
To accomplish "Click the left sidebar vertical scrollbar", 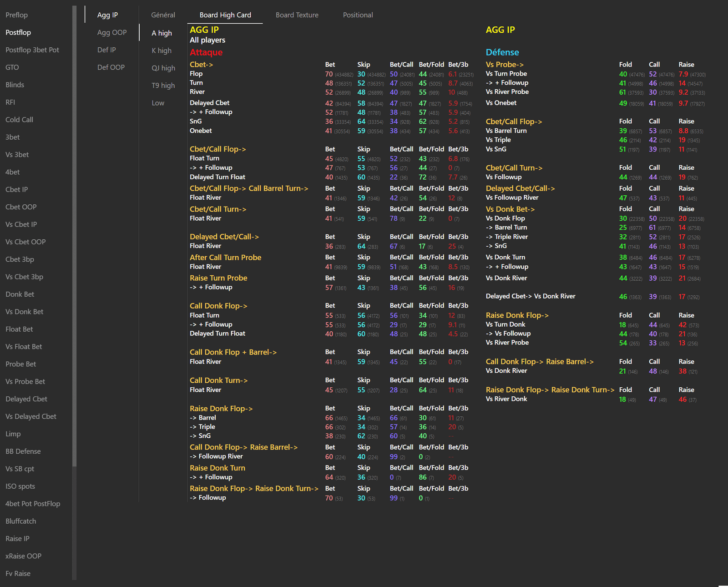I will click(x=74, y=236).
